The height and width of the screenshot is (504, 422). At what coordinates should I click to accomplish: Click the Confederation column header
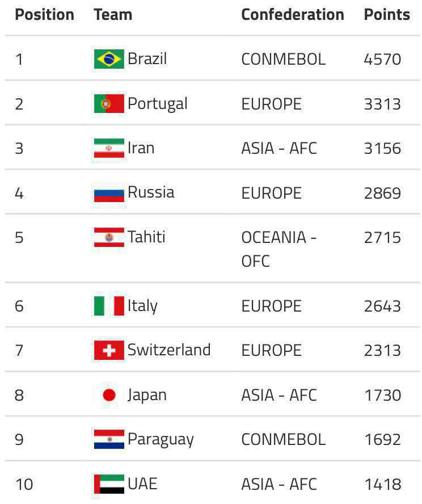coord(293,15)
